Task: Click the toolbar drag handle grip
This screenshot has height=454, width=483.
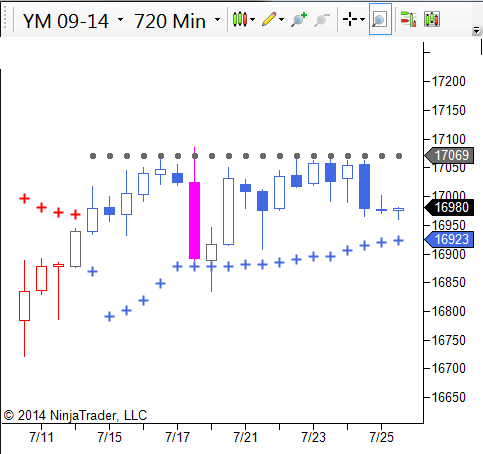Action: pos(5,18)
